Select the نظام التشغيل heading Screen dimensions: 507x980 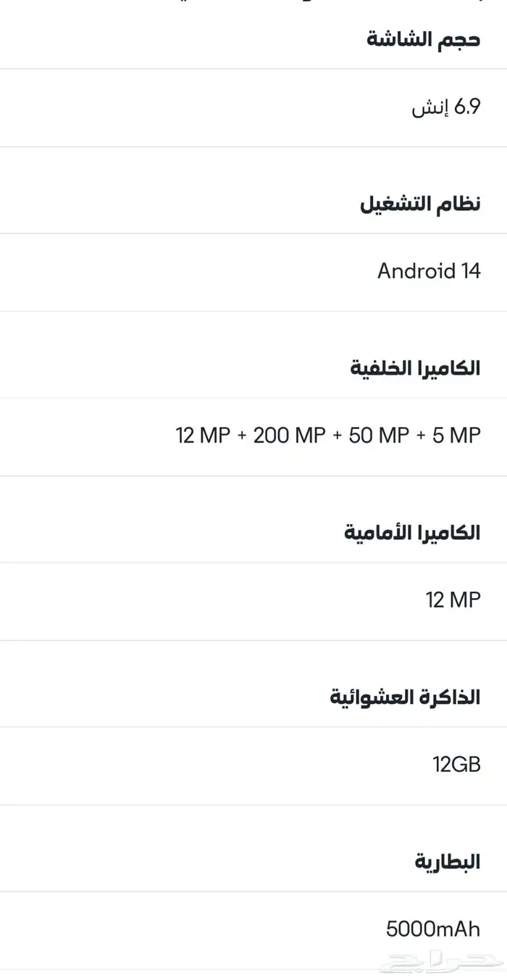[420, 203]
